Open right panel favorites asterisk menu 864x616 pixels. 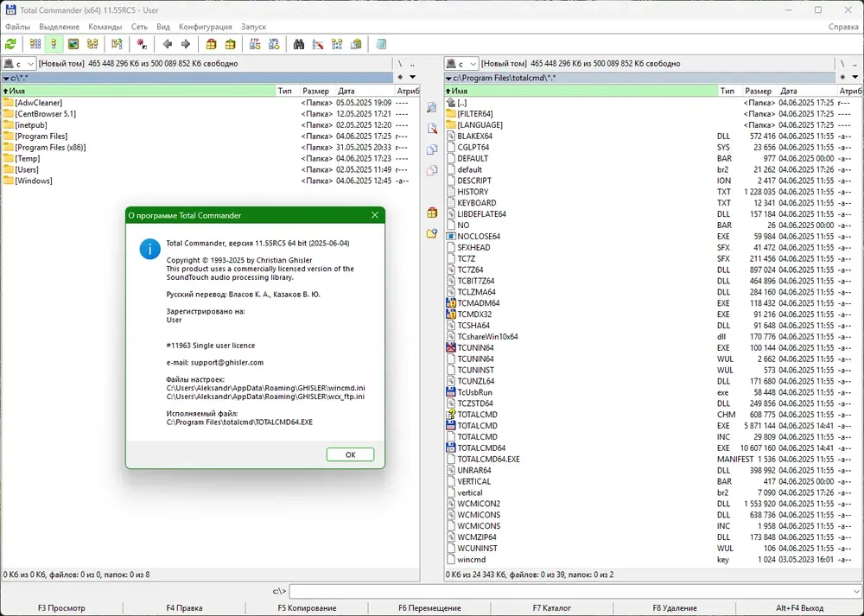pos(842,77)
